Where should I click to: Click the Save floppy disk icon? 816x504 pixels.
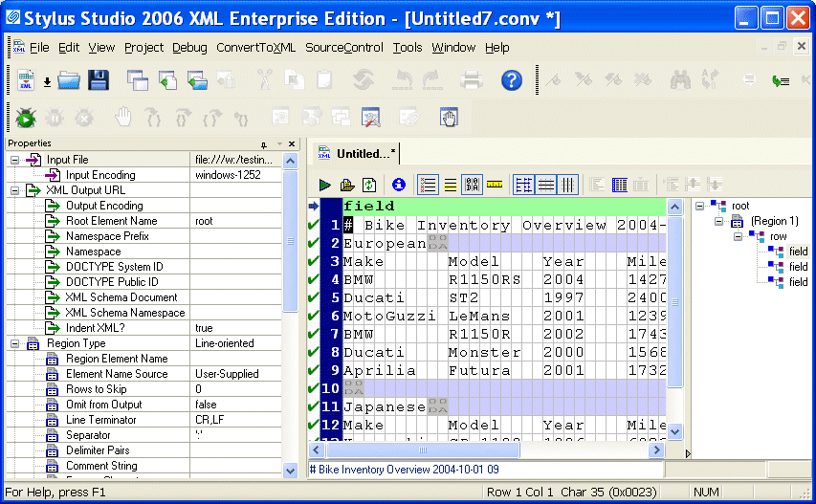pyautogui.click(x=99, y=81)
